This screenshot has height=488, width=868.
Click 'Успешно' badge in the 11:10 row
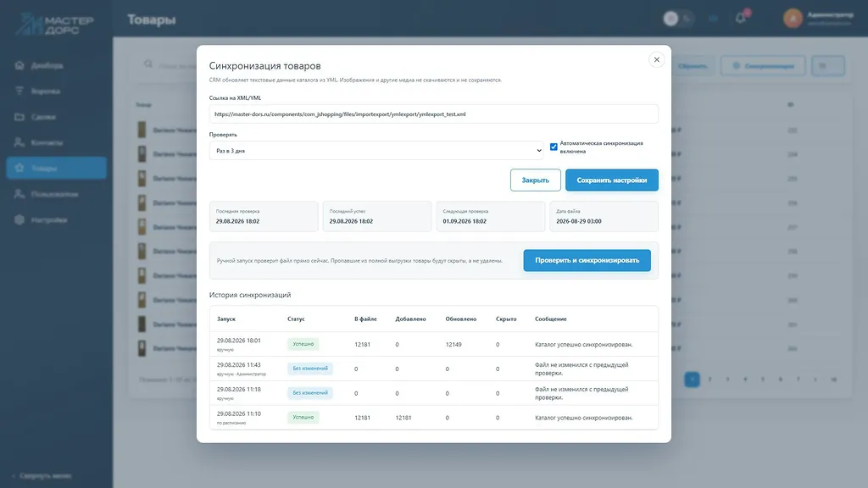click(303, 417)
